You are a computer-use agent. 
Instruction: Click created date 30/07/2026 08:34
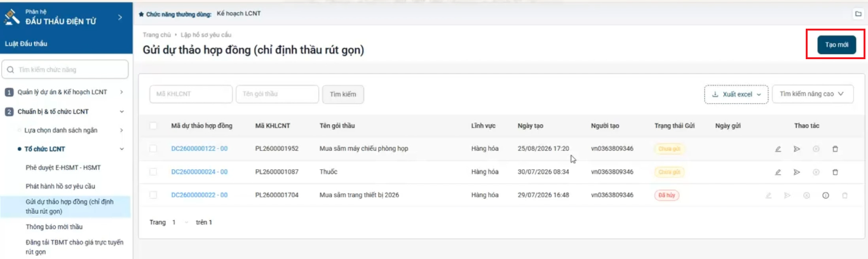pyautogui.click(x=543, y=172)
